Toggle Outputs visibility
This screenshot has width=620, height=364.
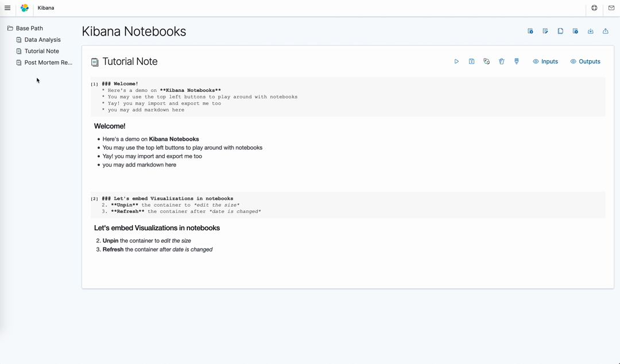(585, 61)
